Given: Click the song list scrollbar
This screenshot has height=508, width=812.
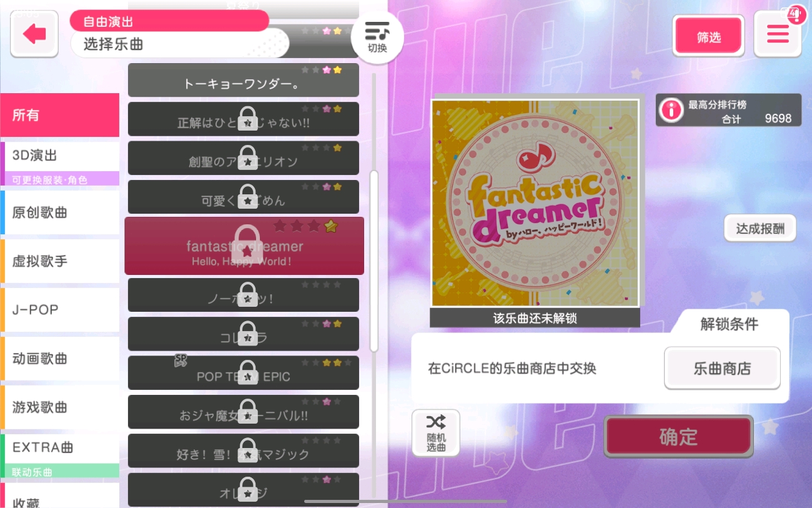Looking at the screenshot, I should point(374,259).
